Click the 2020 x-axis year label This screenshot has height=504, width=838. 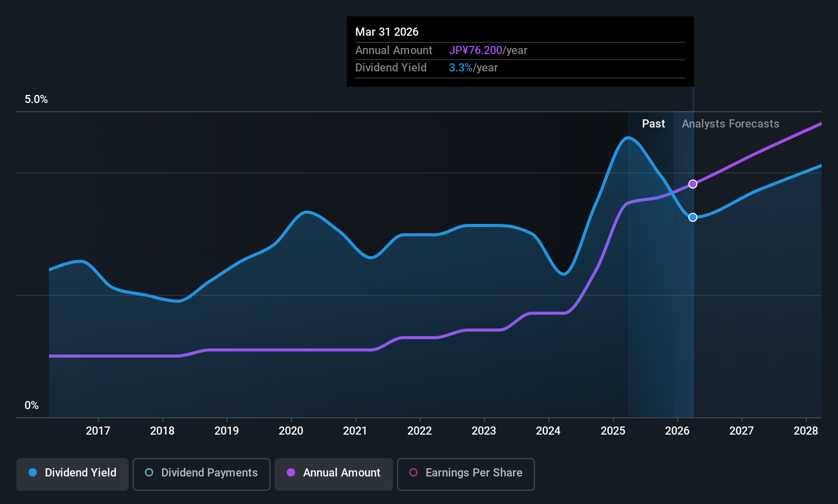coord(291,431)
